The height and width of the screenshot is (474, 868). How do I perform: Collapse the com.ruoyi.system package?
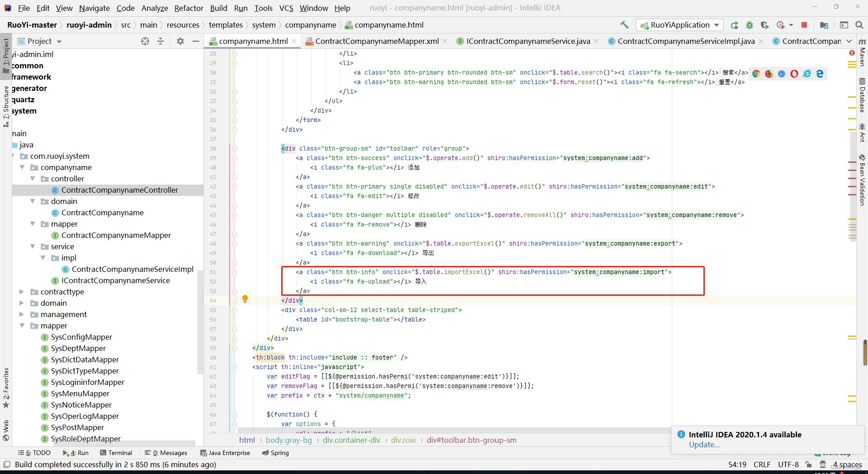point(14,156)
